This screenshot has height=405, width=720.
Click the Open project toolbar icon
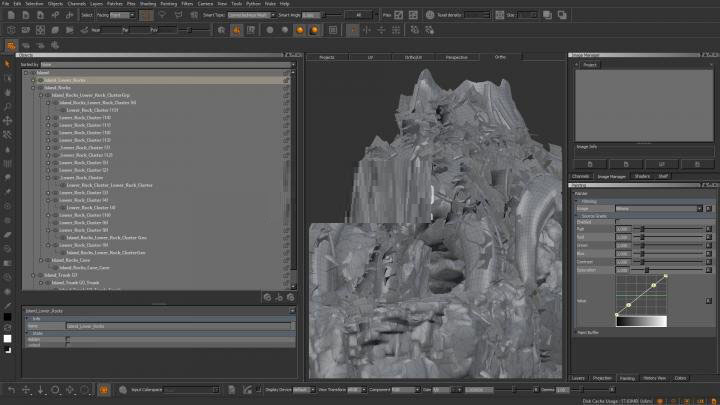coord(26,15)
